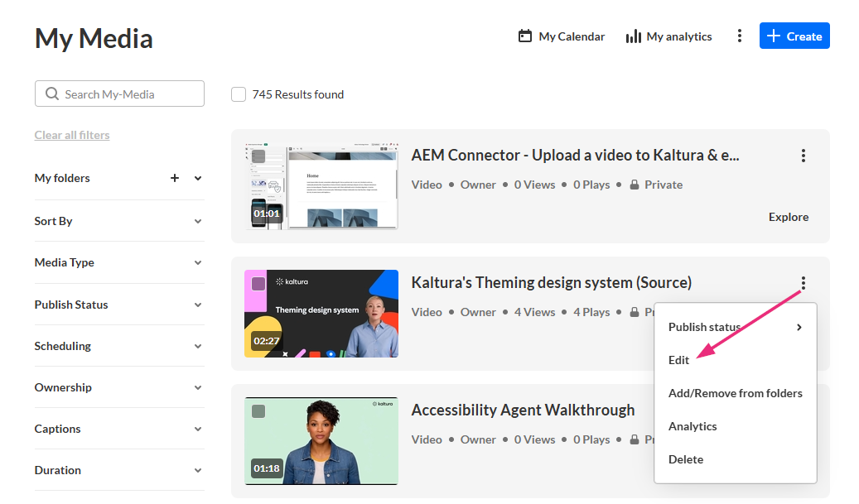Expand the Media Type filter
This screenshot has height=504, width=859.
(x=119, y=262)
